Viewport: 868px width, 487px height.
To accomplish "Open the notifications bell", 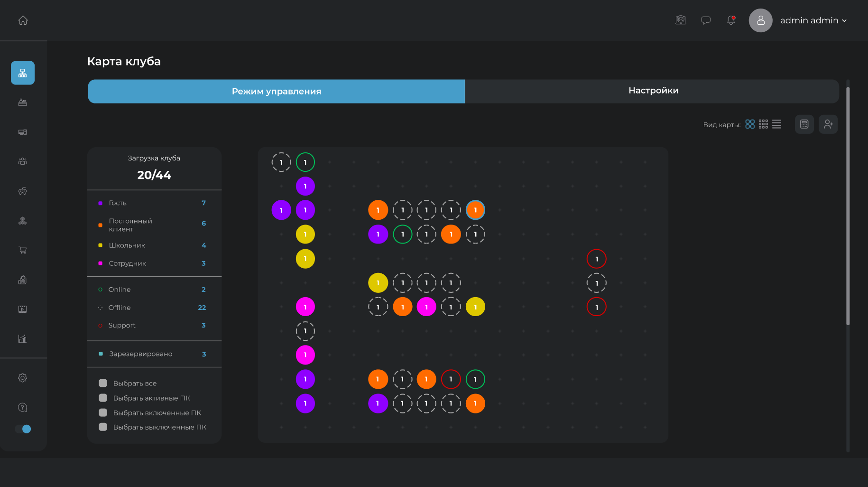I will [x=731, y=20].
